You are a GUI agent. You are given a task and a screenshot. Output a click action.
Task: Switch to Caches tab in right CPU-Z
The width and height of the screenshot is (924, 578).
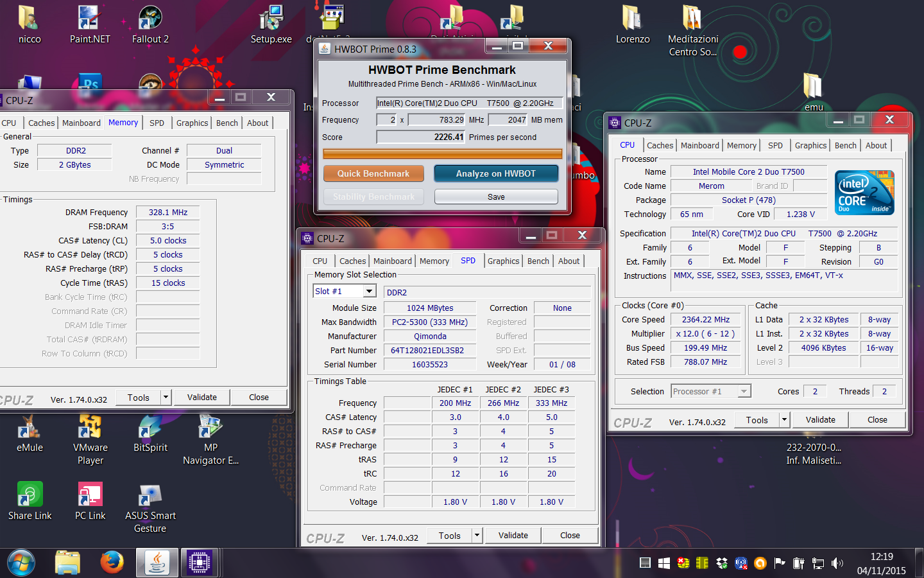tap(660, 146)
